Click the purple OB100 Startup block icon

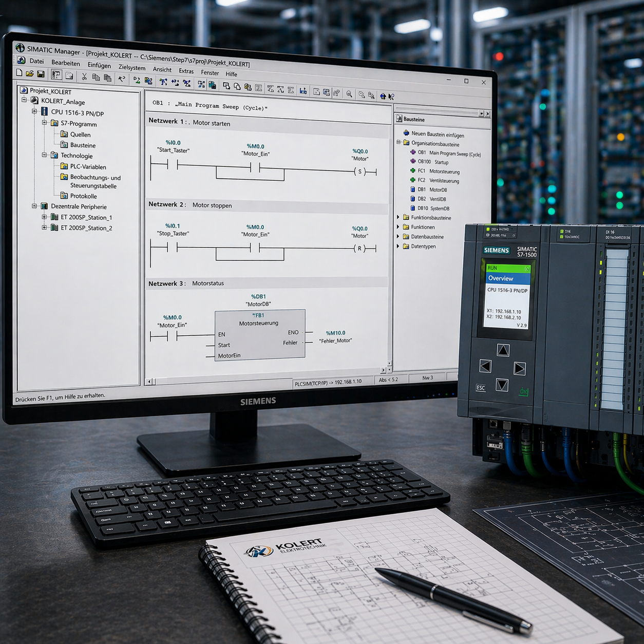click(413, 161)
